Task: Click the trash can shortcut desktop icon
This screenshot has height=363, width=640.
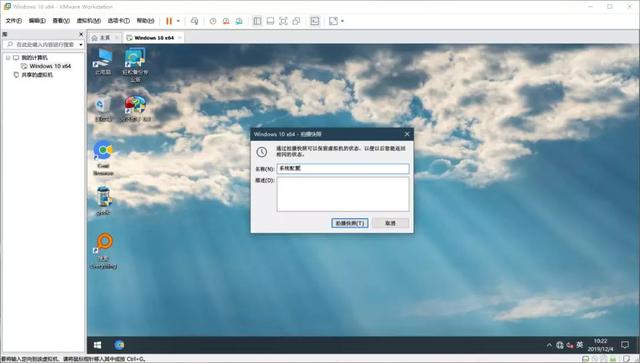Action: point(103,200)
